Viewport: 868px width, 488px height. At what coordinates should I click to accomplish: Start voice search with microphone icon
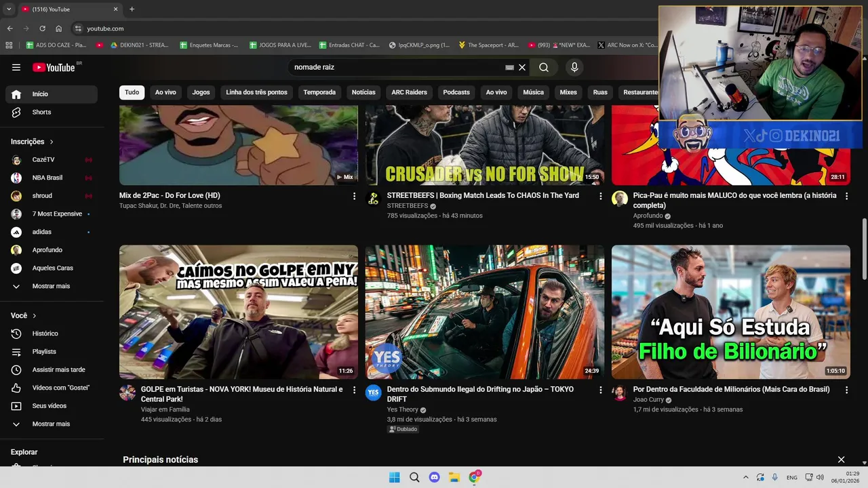coord(574,67)
